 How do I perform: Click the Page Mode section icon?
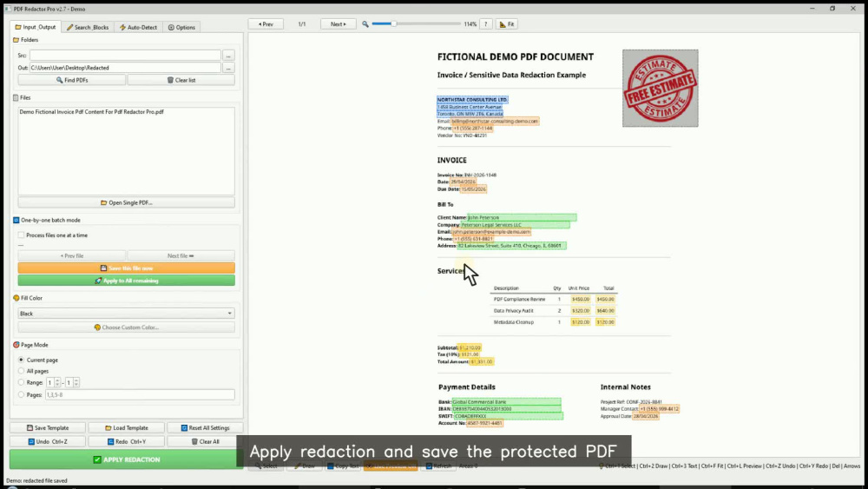(16, 345)
